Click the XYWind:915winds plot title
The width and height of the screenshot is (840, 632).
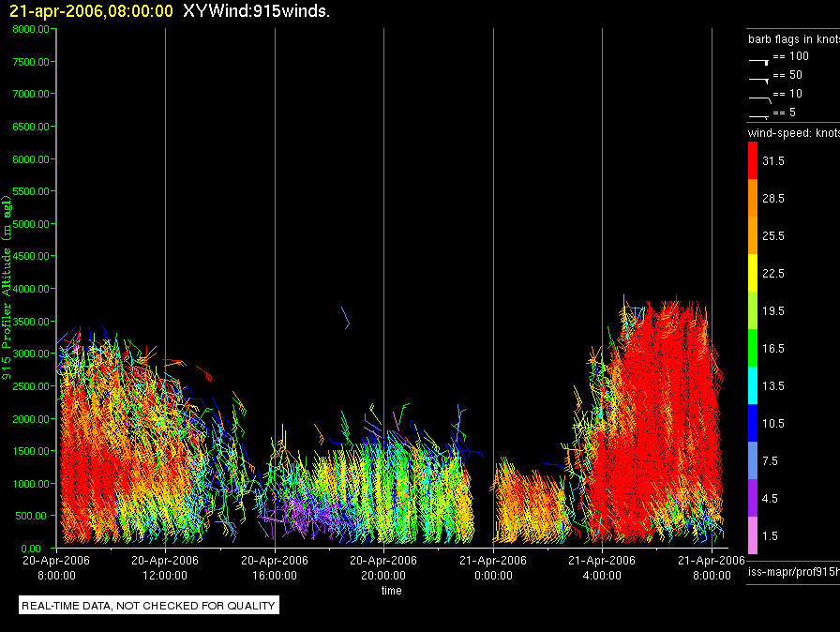click(x=256, y=10)
